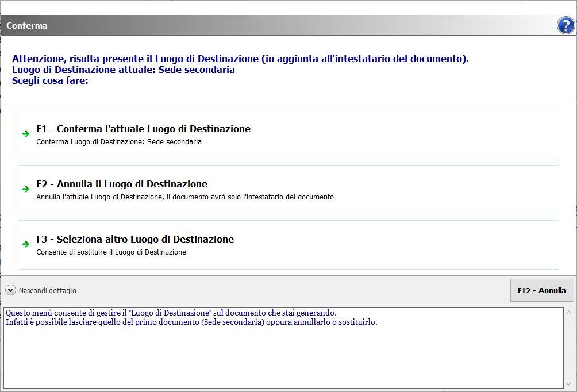Choose 'F1 - Conferma l'attuale Luogo di Destinazione'
Viewport: 577px width, 392px height.
tap(143, 129)
